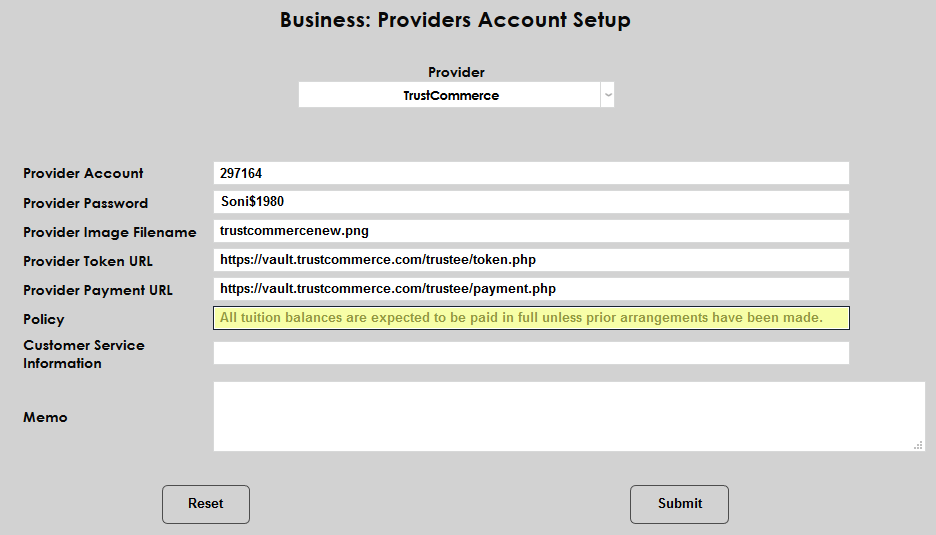
Task: Click the Provider Image Filename label
Action: (x=110, y=232)
